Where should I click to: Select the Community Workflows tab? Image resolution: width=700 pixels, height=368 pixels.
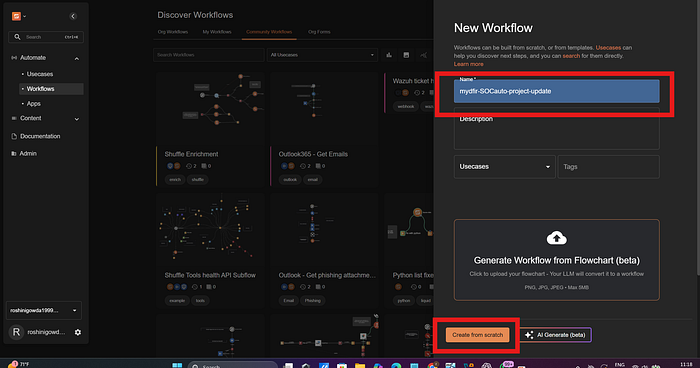pyautogui.click(x=269, y=32)
